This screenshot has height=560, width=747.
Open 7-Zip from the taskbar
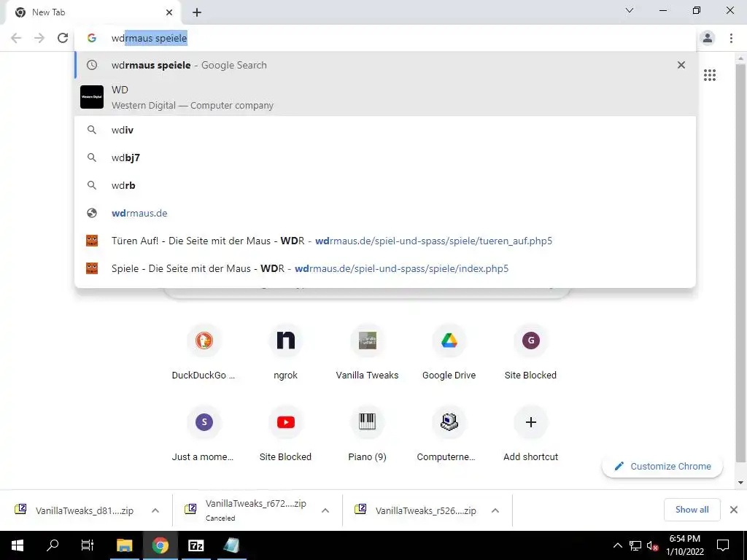tap(196, 545)
